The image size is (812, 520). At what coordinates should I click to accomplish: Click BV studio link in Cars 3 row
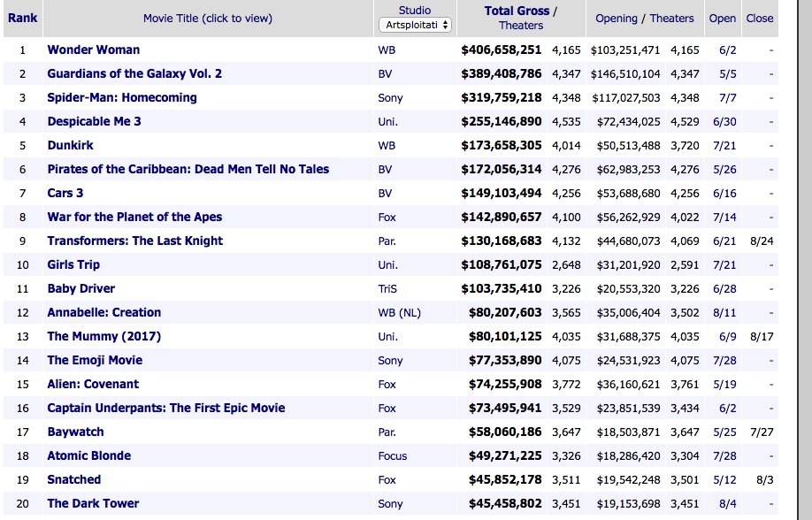(385, 193)
